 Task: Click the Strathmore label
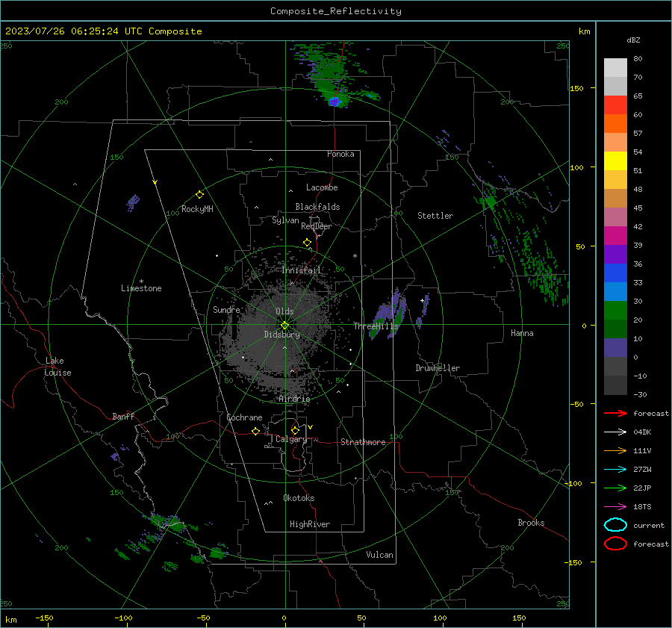(363, 442)
